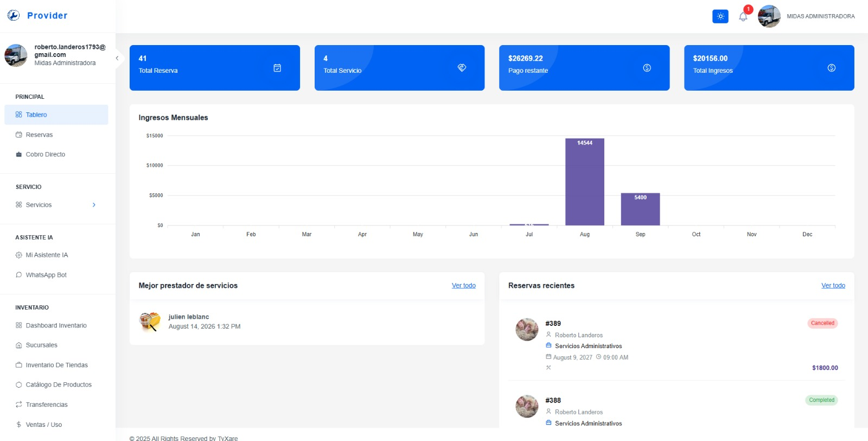
Task: Click the Dashboard Inventario grid icon
Action: [19, 325]
